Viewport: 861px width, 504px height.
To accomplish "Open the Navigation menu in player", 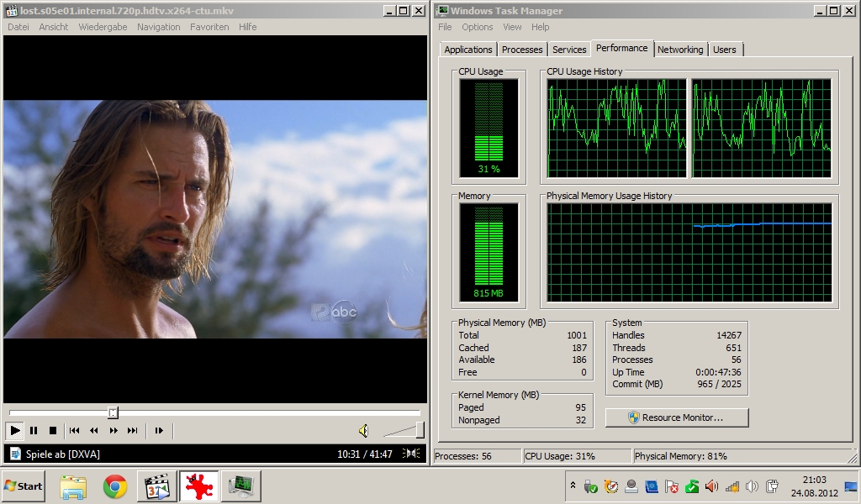I will click(158, 27).
